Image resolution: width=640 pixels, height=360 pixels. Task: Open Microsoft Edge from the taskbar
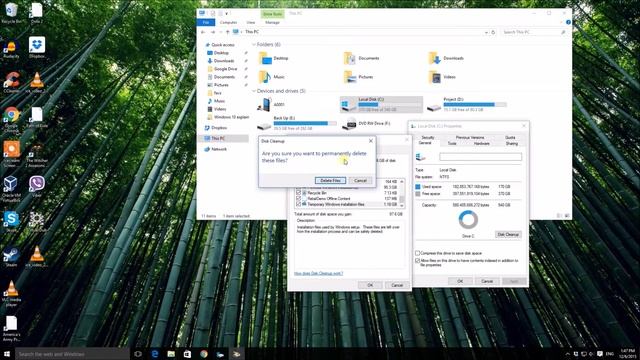[155, 354]
